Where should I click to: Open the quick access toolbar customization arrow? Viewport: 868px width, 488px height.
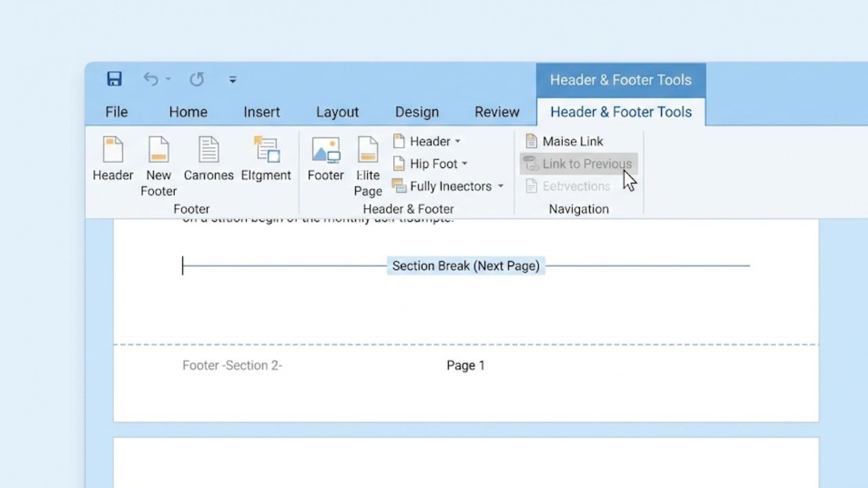tap(233, 79)
